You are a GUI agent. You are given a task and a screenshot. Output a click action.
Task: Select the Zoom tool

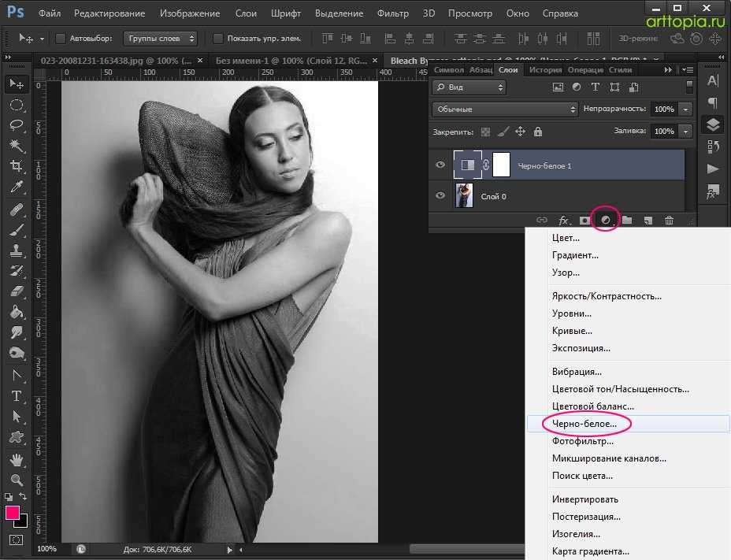tap(17, 480)
